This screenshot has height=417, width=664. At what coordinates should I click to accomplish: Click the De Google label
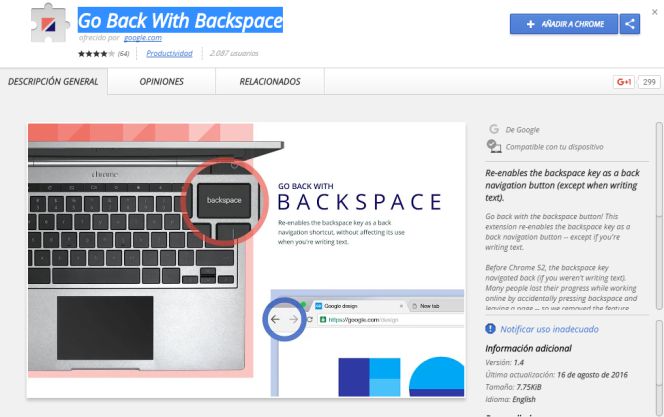pos(522,130)
